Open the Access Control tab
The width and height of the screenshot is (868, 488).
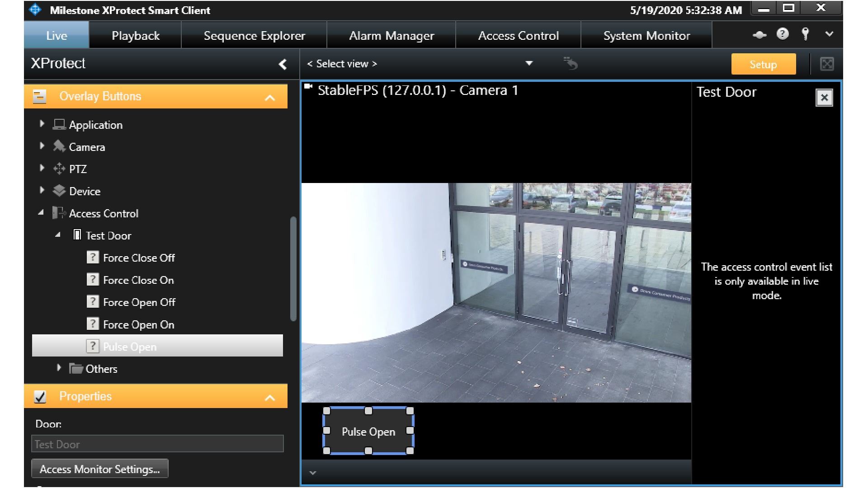coord(519,35)
